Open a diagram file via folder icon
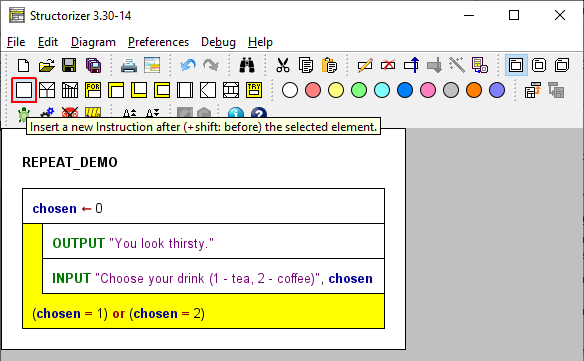The width and height of the screenshot is (584, 361). 47,65
